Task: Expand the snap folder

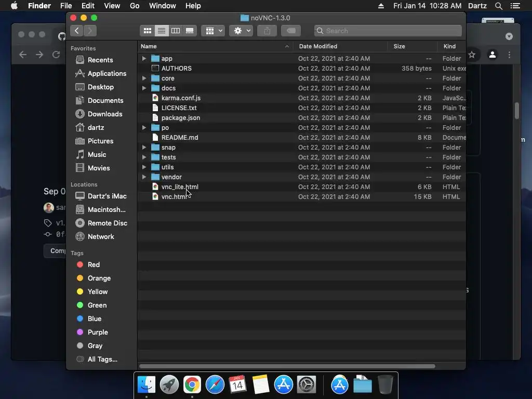Action: pyautogui.click(x=144, y=147)
